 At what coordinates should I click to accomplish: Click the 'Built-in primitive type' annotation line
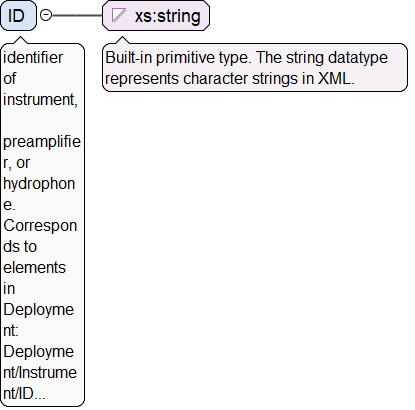[246, 58]
